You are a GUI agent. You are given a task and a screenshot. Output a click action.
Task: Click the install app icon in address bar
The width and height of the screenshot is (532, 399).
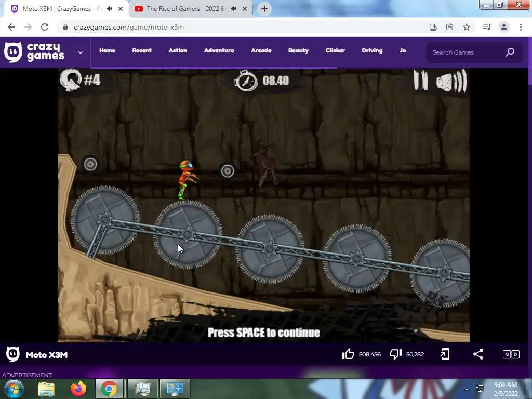[433, 27]
